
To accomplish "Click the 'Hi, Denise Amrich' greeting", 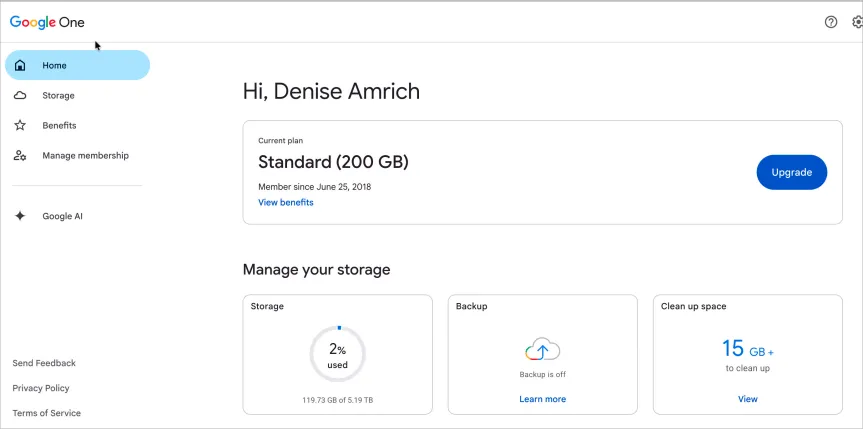I will click(331, 91).
